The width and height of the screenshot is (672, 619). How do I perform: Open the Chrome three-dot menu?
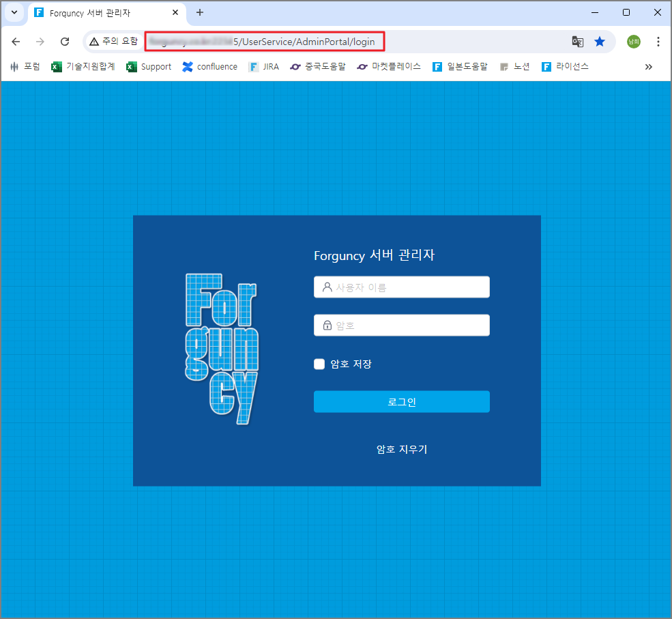658,42
